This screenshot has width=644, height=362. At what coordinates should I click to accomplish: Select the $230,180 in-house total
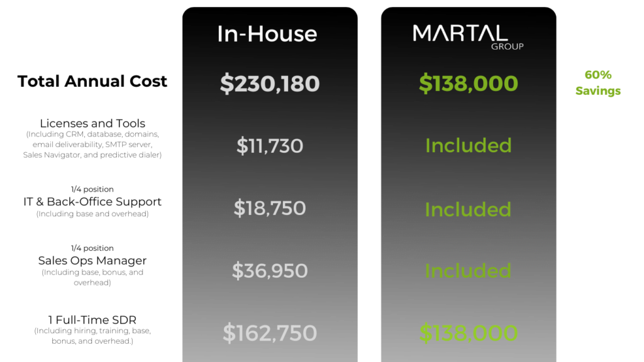point(270,84)
